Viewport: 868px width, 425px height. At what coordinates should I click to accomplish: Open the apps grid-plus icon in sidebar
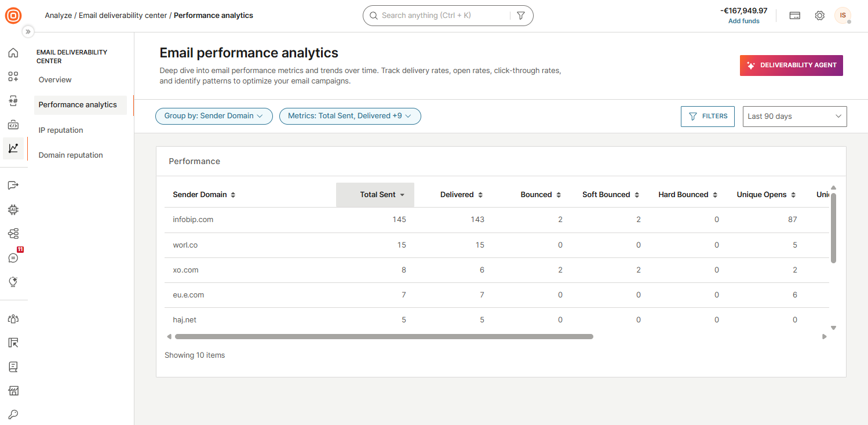(13, 77)
